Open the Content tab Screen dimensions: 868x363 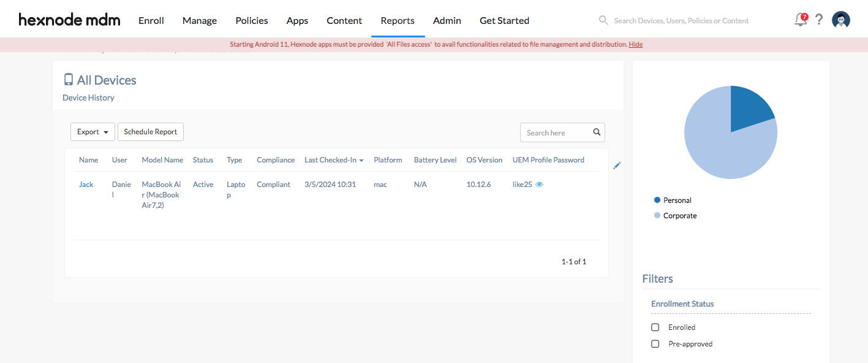tap(344, 20)
